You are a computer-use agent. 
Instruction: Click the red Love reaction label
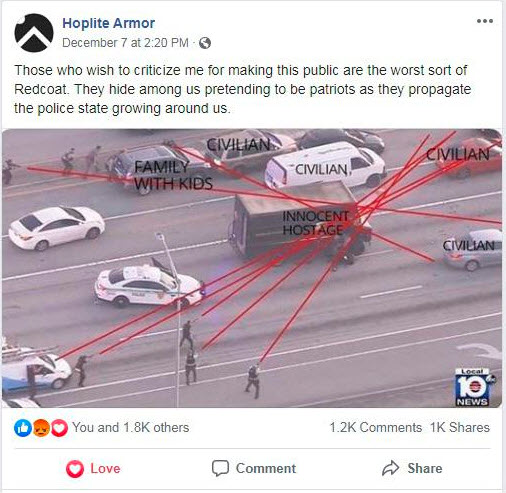click(105, 468)
